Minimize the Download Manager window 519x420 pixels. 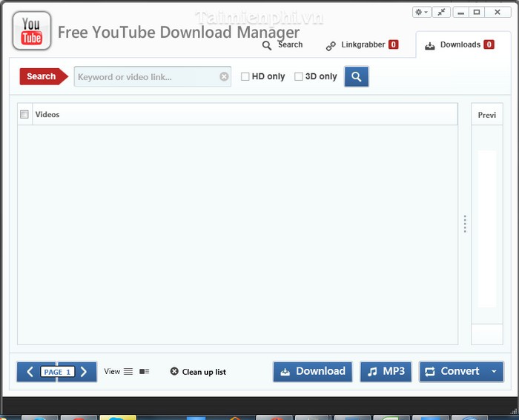click(460, 13)
